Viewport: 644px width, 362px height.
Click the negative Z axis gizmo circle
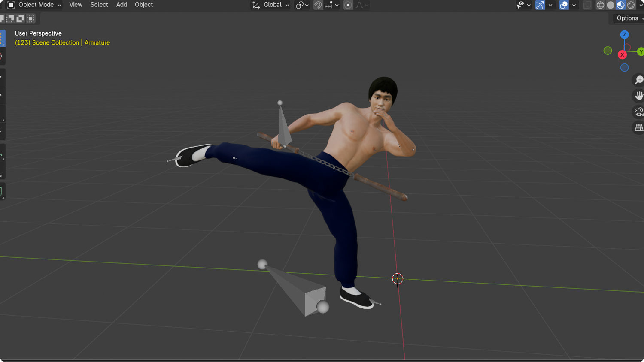point(624,67)
